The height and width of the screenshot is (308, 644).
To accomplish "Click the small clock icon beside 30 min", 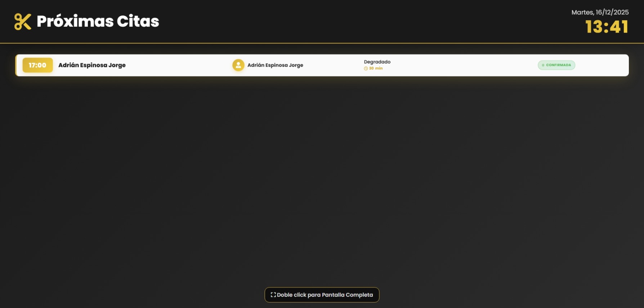I will pyautogui.click(x=366, y=69).
